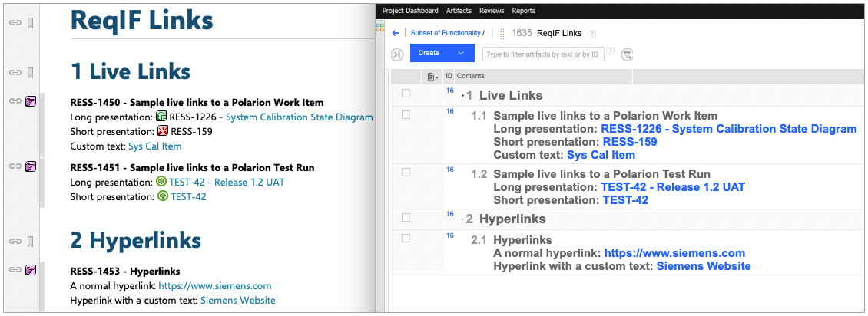This screenshot has height=316, width=868.
Task: Click the help icon next to ReqIF Links title
Action: (x=591, y=34)
